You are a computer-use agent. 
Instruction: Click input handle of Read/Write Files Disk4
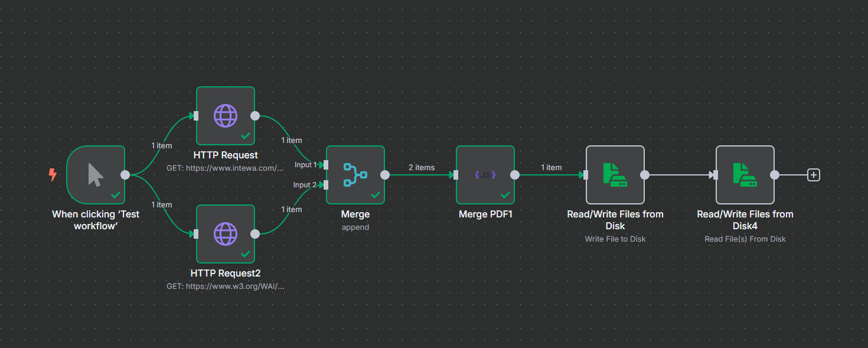coord(715,175)
